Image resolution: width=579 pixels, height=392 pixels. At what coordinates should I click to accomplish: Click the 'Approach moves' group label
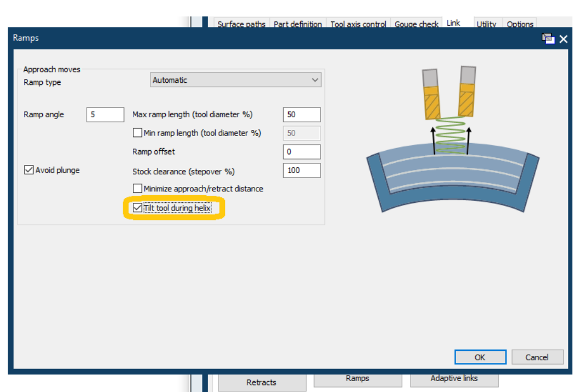click(x=52, y=69)
